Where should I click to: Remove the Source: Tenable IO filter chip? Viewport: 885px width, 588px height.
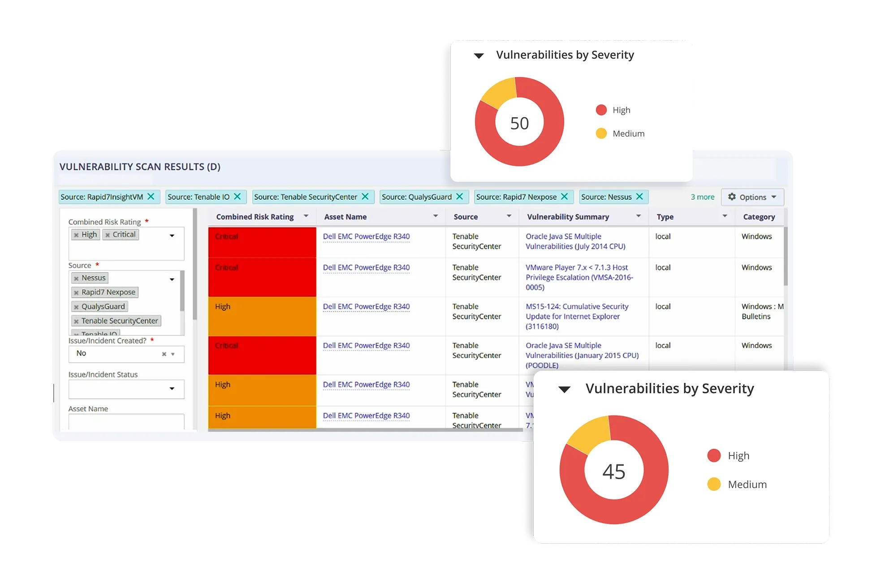(237, 197)
